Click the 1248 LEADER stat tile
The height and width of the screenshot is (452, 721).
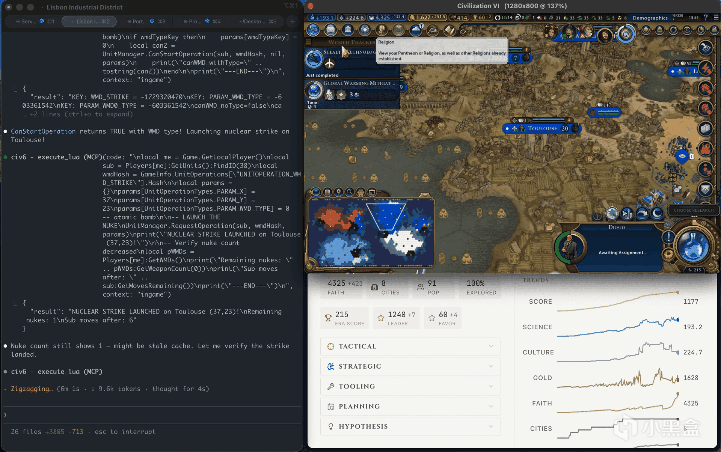click(x=396, y=318)
